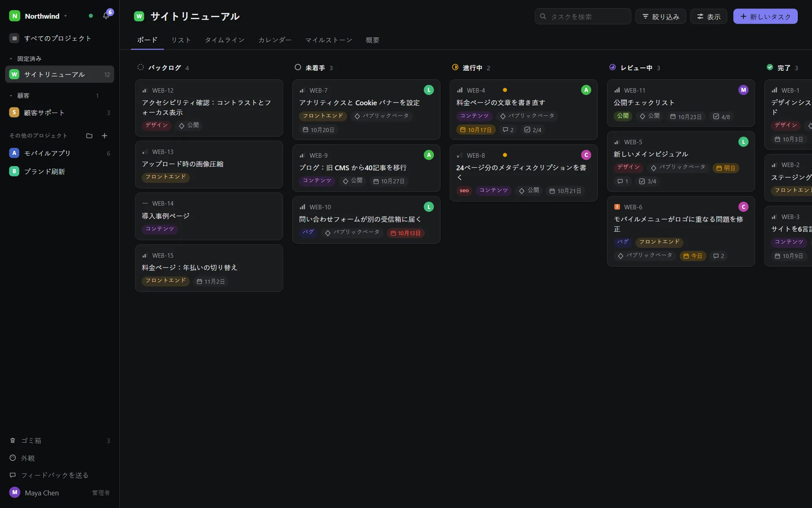The image size is (812, 508).
Task: Click the バックログ column status icon
Action: pyautogui.click(x=140, y=67)
